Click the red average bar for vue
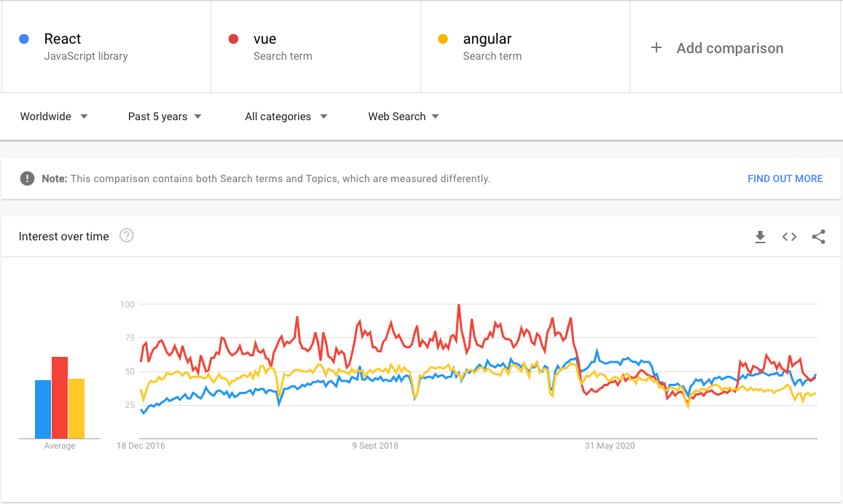 click(60, 398)
